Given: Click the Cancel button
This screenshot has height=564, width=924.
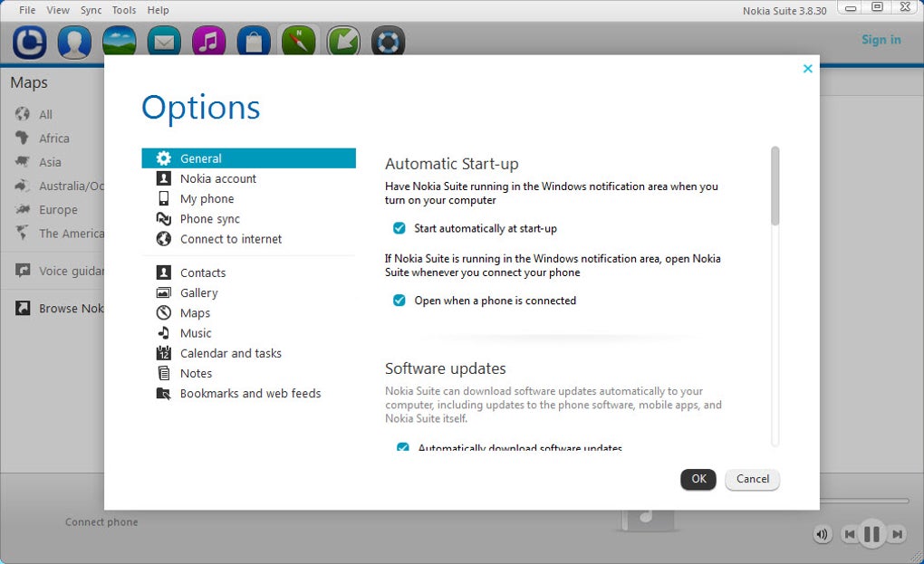Looking at the screenshot, I should (753, 479).
